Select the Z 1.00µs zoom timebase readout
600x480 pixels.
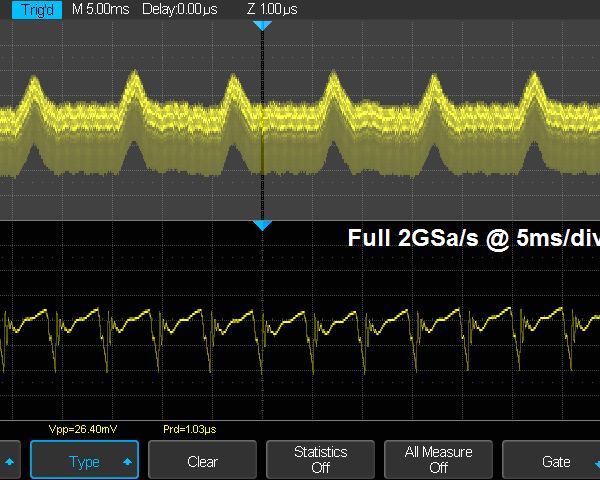coord(270,8)
